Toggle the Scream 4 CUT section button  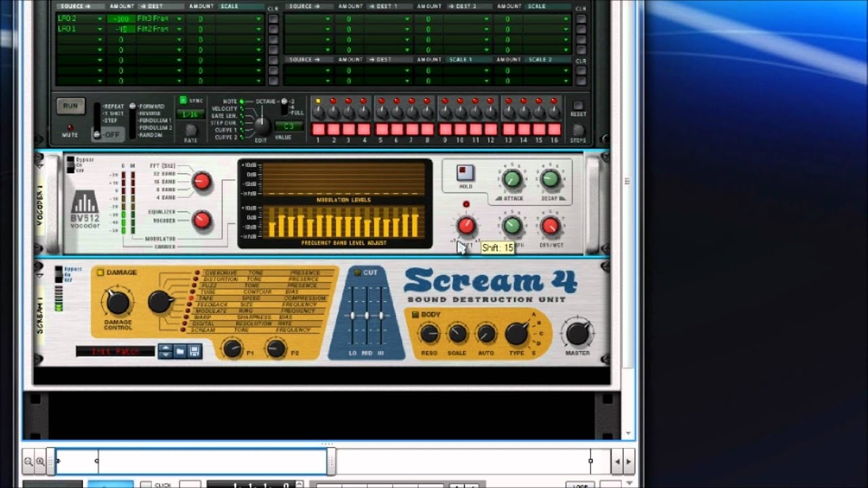click(x=358, y=272)
